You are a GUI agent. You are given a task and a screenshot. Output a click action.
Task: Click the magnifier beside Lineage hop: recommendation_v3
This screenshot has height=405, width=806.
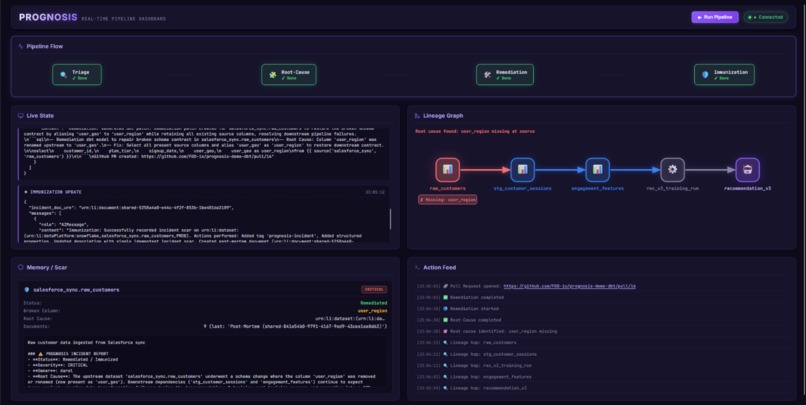[445, 388]
